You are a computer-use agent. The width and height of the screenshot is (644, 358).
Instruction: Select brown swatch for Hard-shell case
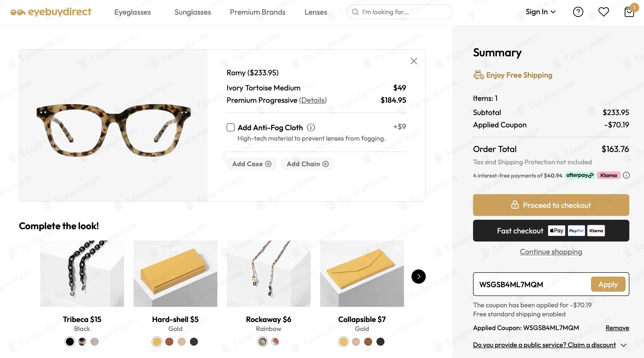(x=169, y=341)
